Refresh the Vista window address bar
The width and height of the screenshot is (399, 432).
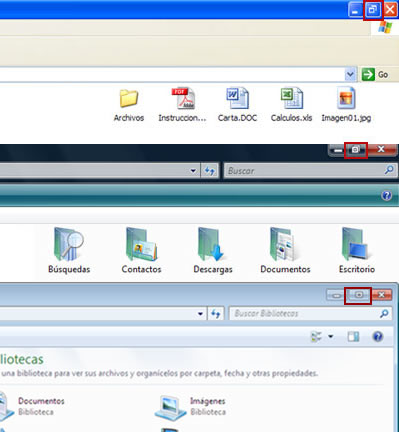210,171
